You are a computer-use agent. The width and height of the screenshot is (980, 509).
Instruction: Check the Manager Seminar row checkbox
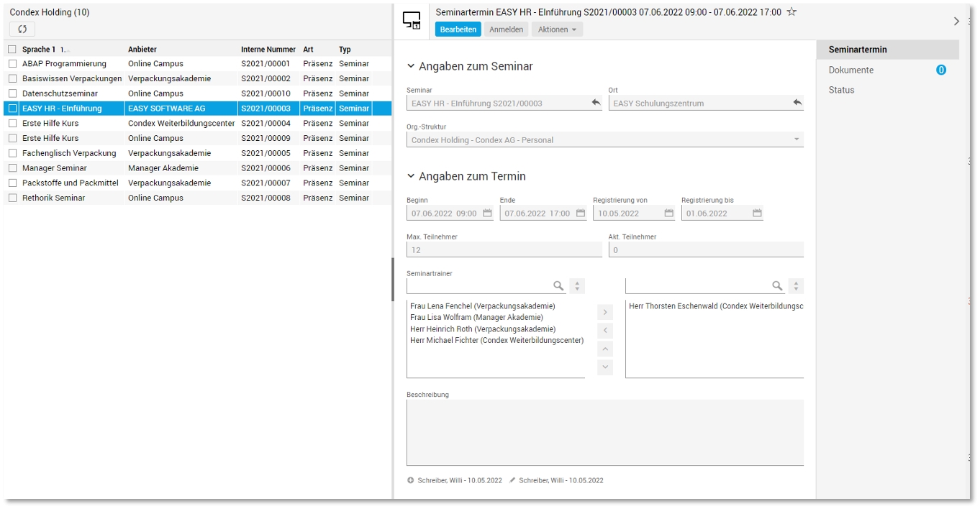(x=12, y=168)
